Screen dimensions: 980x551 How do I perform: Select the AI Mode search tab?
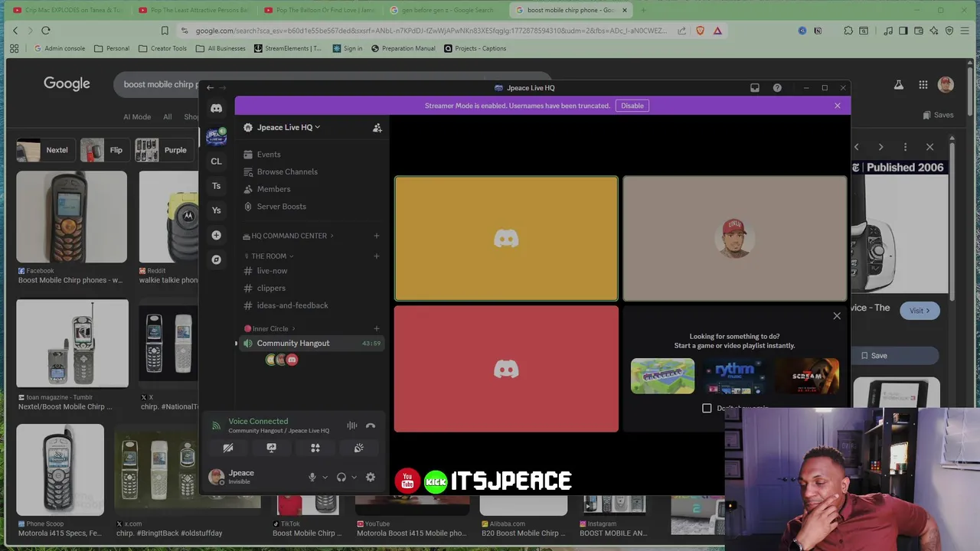(137, 117)
